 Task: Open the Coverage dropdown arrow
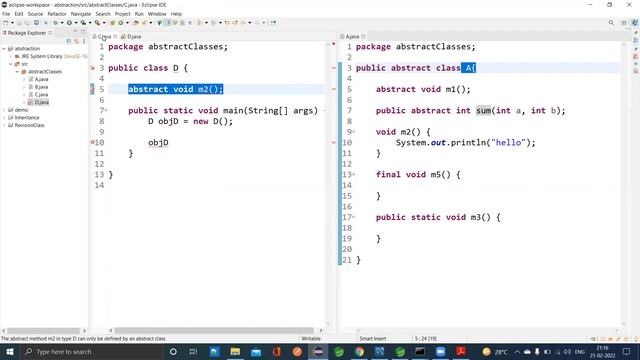point(90,23)
